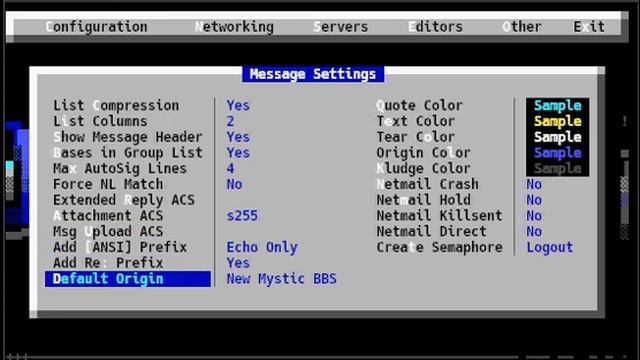Select Kludge Color label

[x=423, y=169]
